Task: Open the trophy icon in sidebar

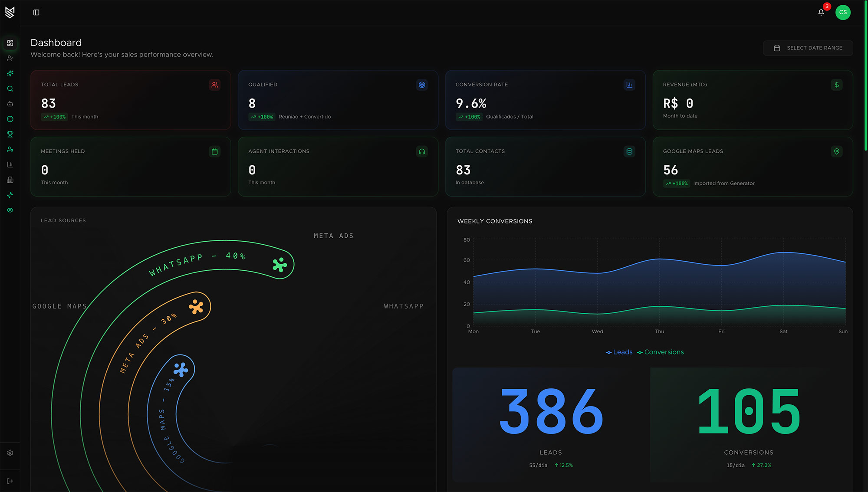Action: click(x=10, y=134)
